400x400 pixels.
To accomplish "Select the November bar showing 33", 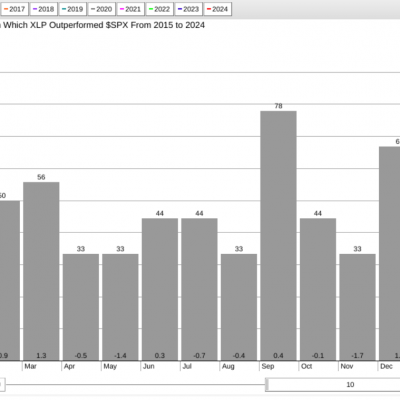I will click(357, 307).
